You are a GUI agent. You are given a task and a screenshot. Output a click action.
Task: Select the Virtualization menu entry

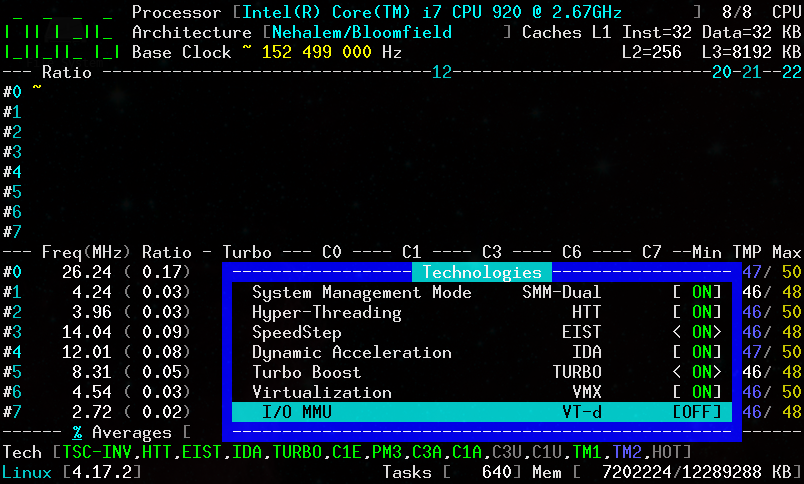pyautogui.click(x=322, y=392)
